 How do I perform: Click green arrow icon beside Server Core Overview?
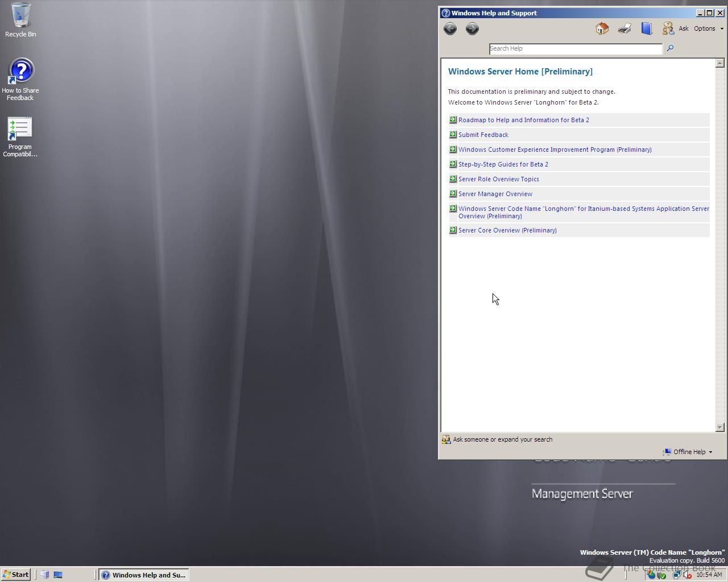click(453, 230)
